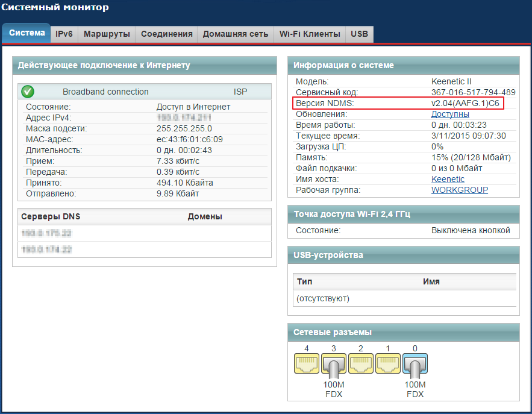Switch to the Домашняя сеть tab

[x=235, y=34]
